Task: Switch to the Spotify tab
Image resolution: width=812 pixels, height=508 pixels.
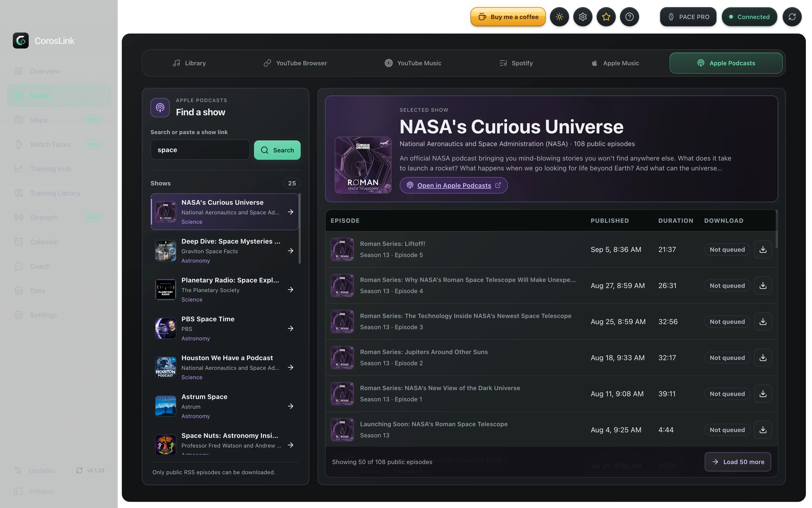Action: click(x=516, y=63)
